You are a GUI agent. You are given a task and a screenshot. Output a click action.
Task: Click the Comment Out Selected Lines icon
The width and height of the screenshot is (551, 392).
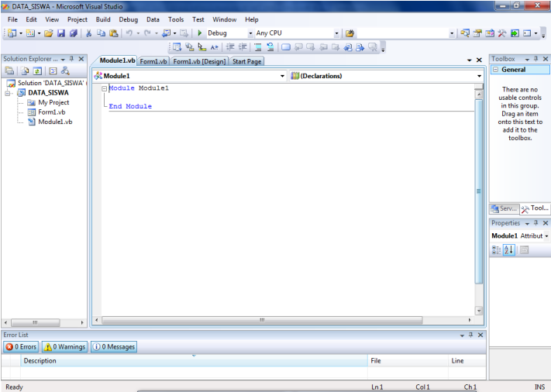click(258, 46)
